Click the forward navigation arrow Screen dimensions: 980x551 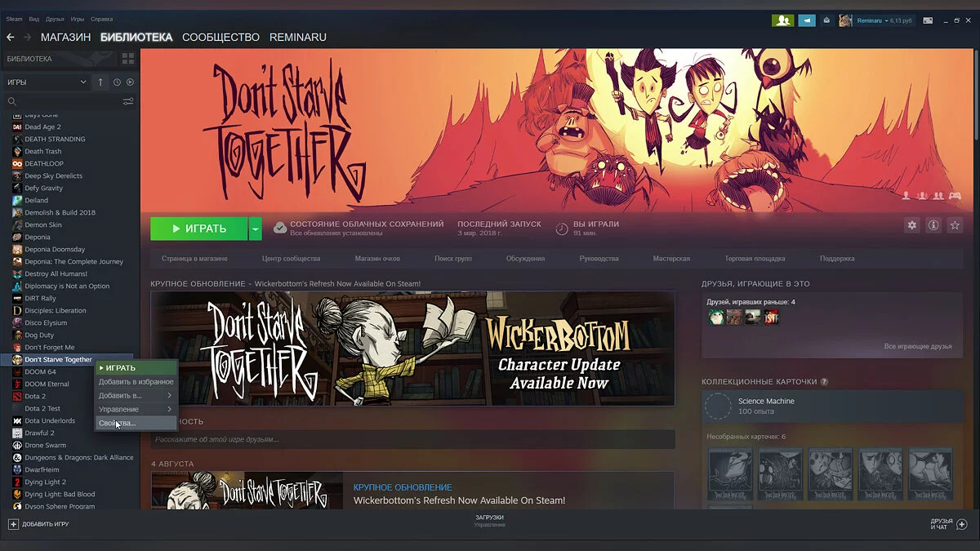coord(27,37)
